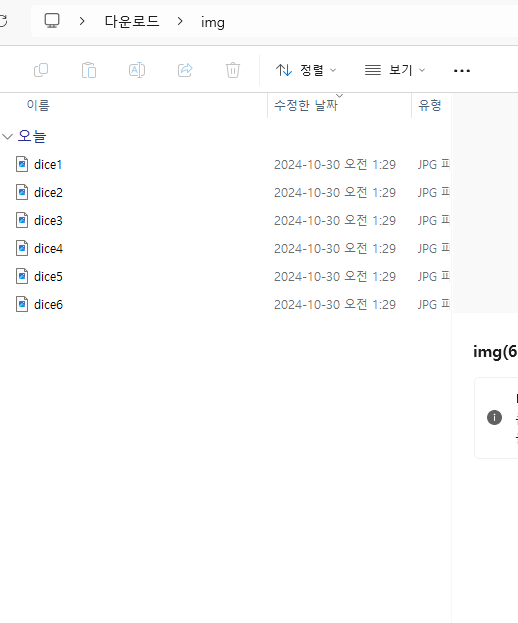Click the dice6 image file icon

tap(22, 304)
